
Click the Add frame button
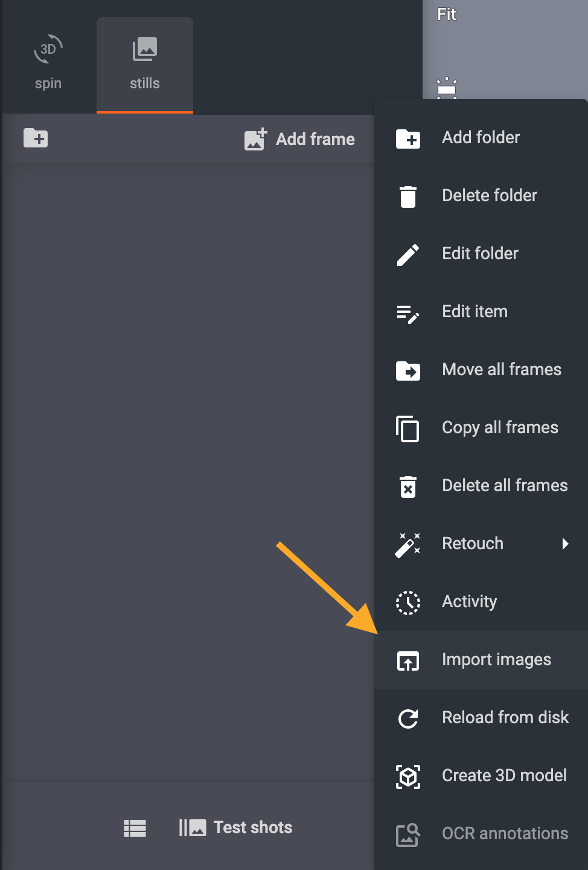coord(299,139)
